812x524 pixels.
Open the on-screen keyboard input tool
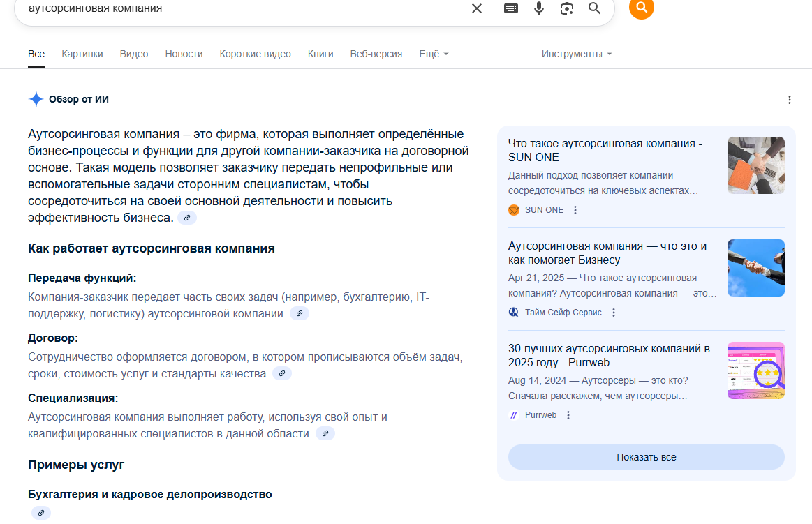(x=511, y=8)
